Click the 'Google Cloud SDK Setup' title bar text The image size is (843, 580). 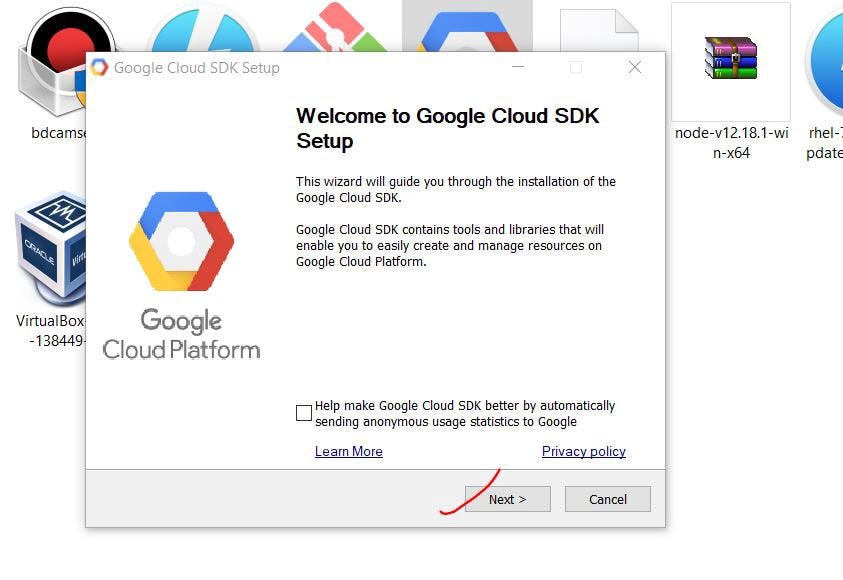click(197, 68)
